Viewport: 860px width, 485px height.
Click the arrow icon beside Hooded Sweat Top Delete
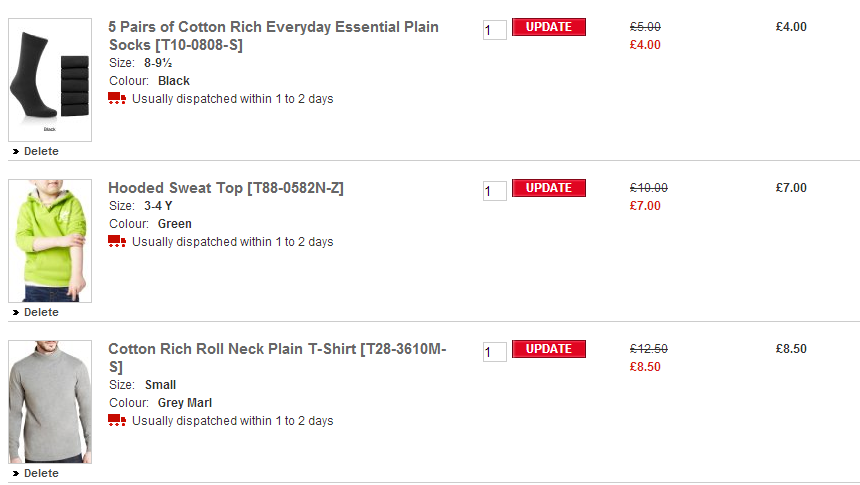(x=16, y=313)
